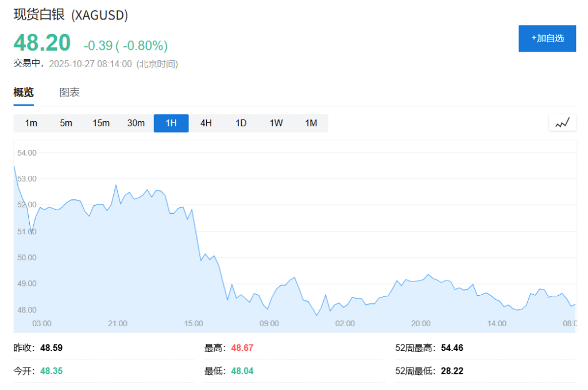Click the 52周最高 value 54.46
This screenshot has width=588, height=390.
452,348
